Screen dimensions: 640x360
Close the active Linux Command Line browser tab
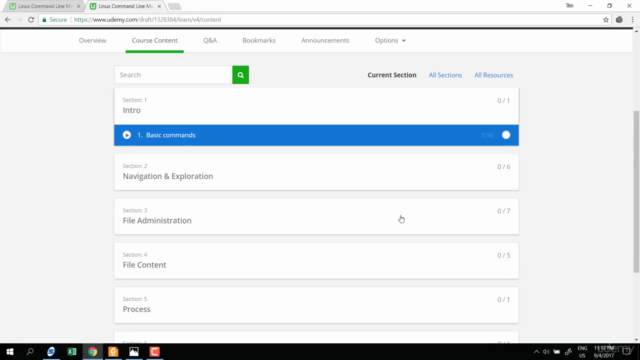159,6
